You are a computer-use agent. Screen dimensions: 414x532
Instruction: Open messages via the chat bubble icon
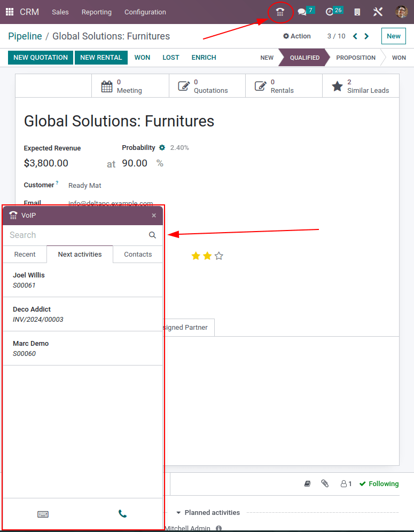point(302,11)
